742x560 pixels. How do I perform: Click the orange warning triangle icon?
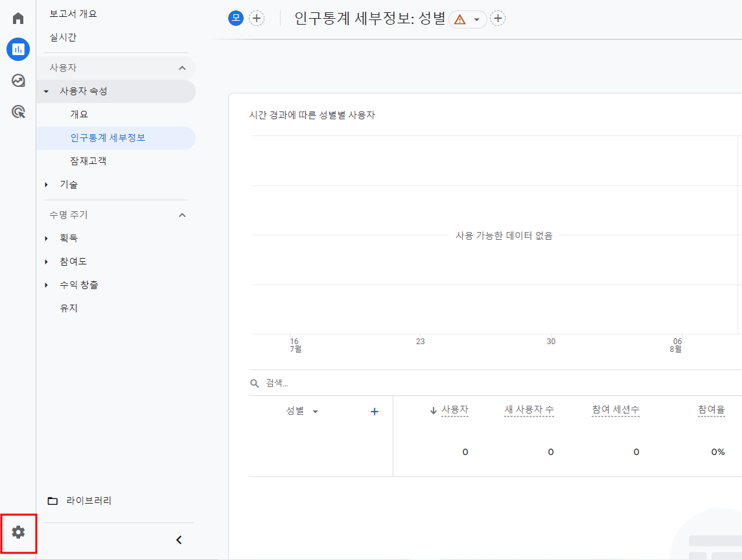pyautogui.click(x=459, y=19)
